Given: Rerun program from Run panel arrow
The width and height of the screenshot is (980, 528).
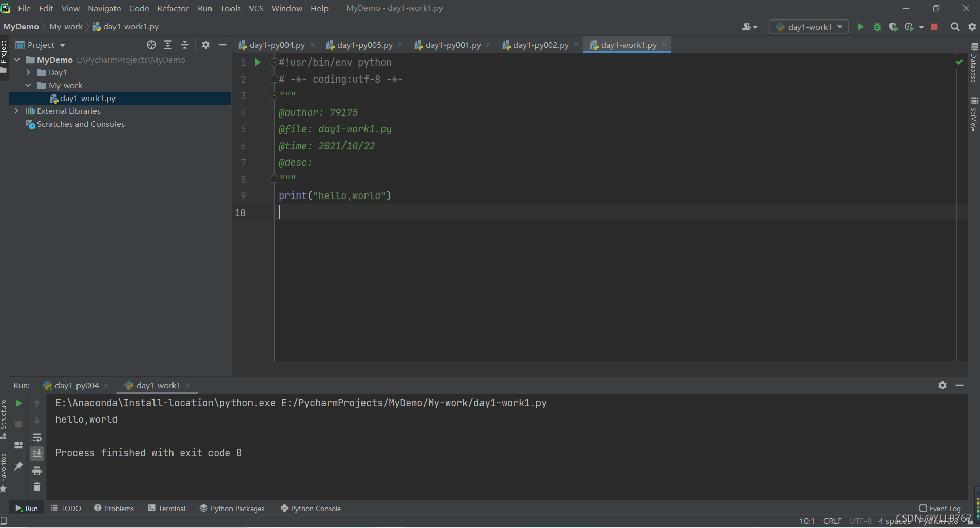Looking at the screenshot, I should 18,403.
